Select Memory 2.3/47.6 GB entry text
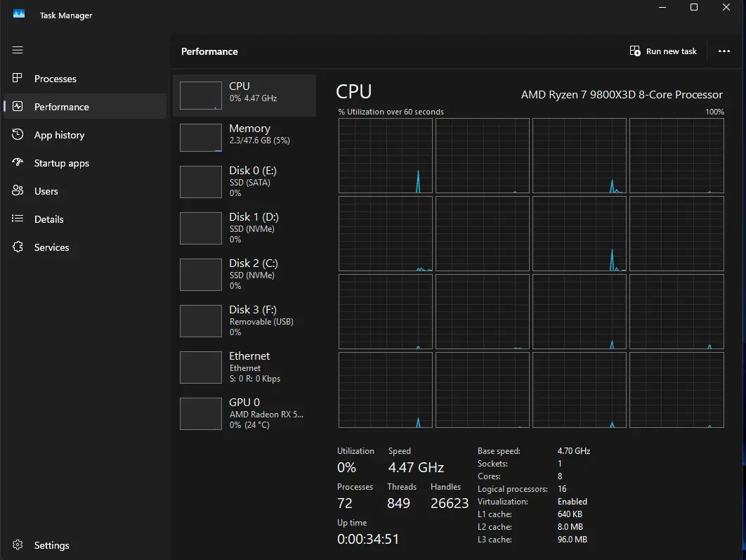The image size is (746, 560). [260, 141]
